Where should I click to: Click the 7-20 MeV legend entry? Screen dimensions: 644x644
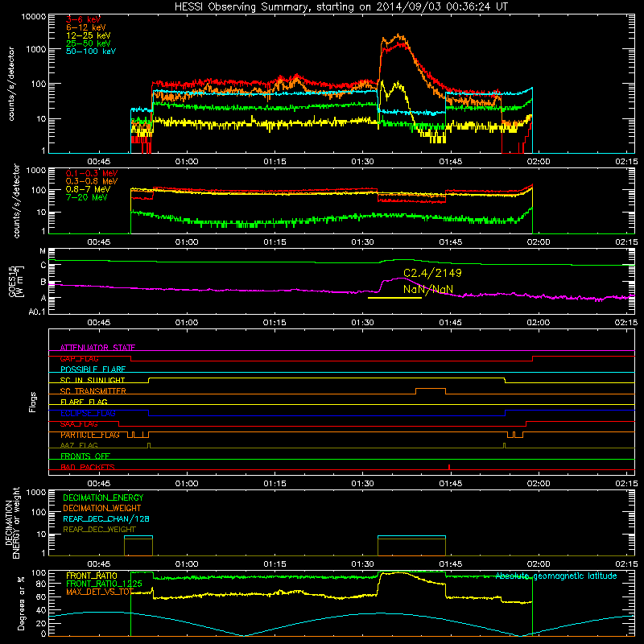87,197
